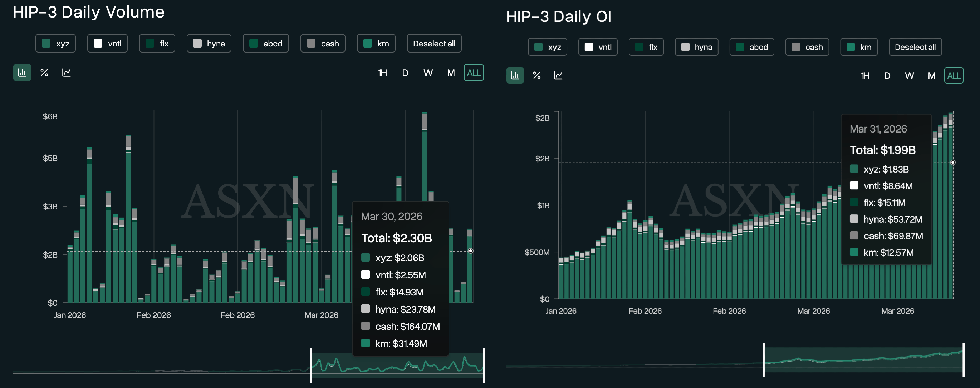Image resolution: width=980 pixels, height=388 pixels.
Task: Select ALL timeframe on Daily Volume
Action: (x=474, y=73)
